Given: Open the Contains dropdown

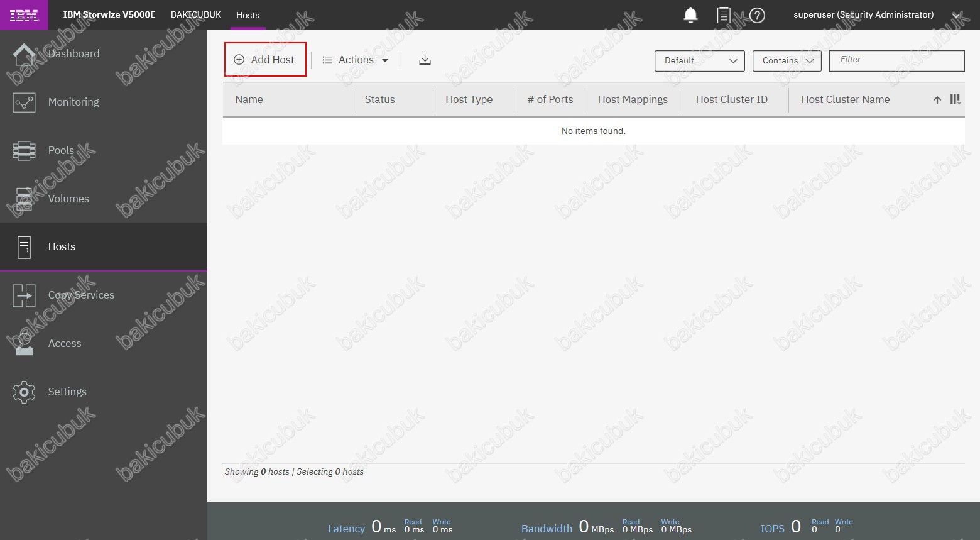Looking at the screenshot, I should coord(787,61).
